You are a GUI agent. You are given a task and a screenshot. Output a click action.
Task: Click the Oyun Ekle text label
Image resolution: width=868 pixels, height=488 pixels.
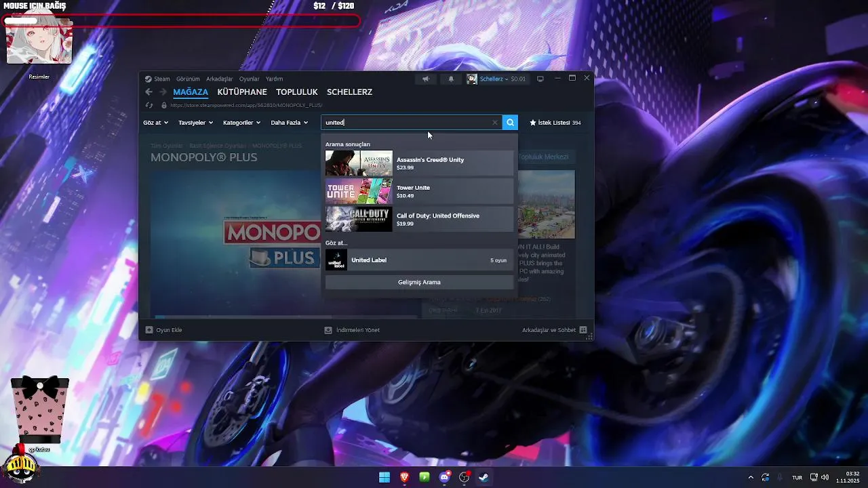pyautogui.click(x=169, y=330)
